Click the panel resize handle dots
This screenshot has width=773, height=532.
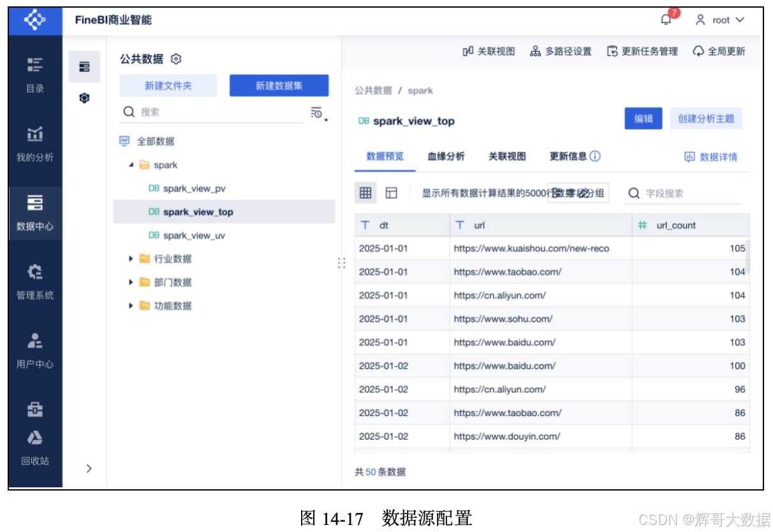pyautogui.click(x=341, y=263)
